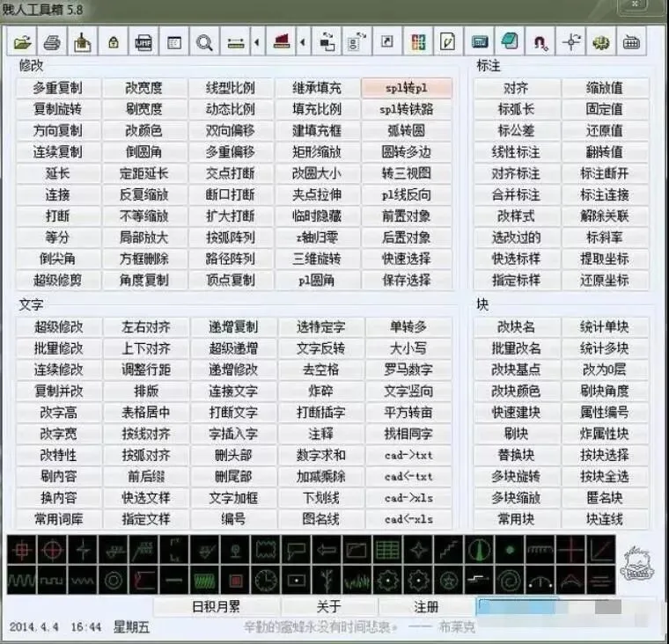Select the 数字求和 button
669x644 pixels.
(320, 455)
